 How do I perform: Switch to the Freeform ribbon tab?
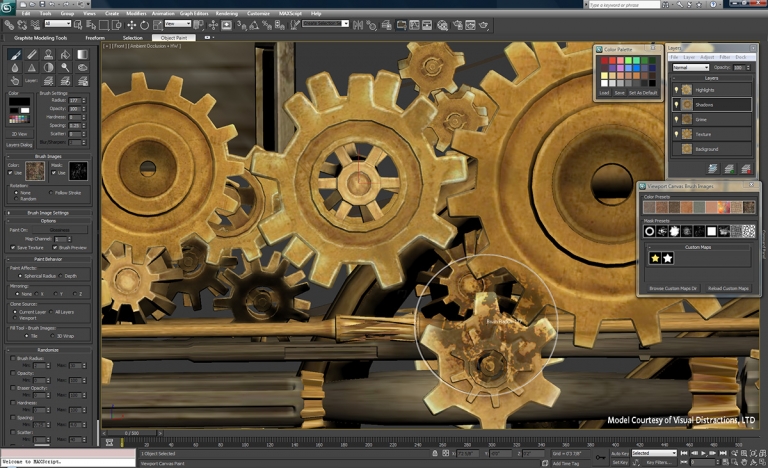[x=95, y=37]
